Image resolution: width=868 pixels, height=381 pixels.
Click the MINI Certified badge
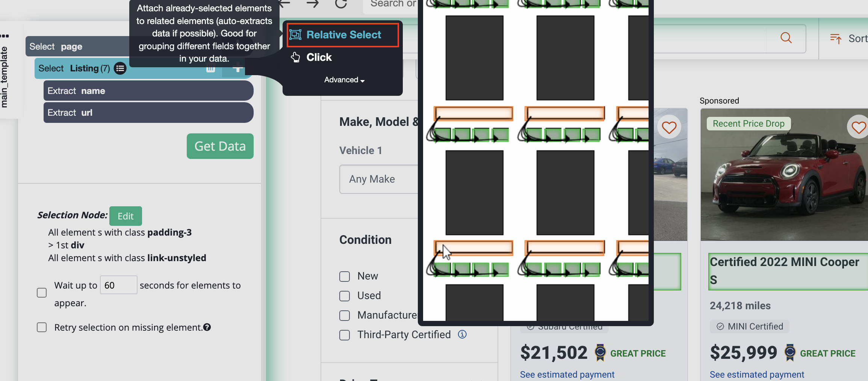click(750, 327)
